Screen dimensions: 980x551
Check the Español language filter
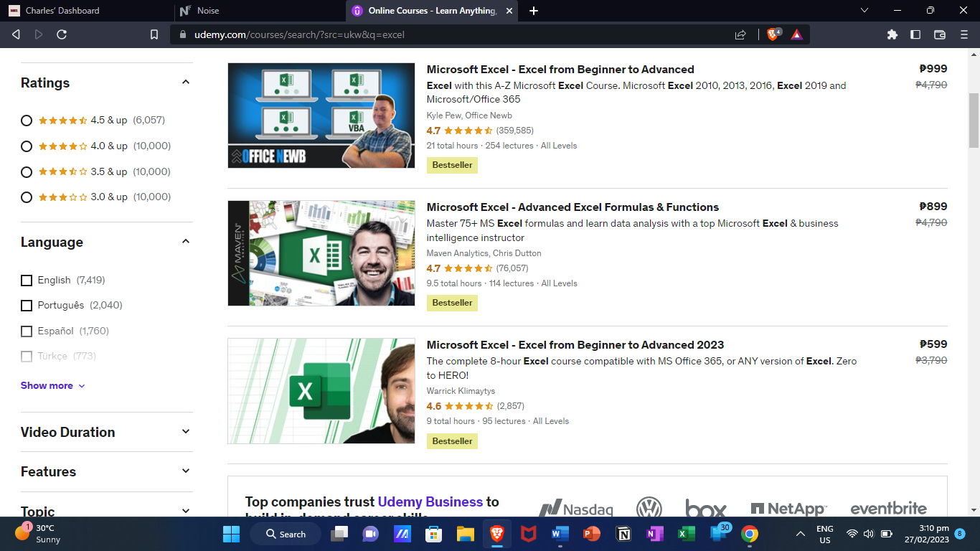[x=27, y=331]
